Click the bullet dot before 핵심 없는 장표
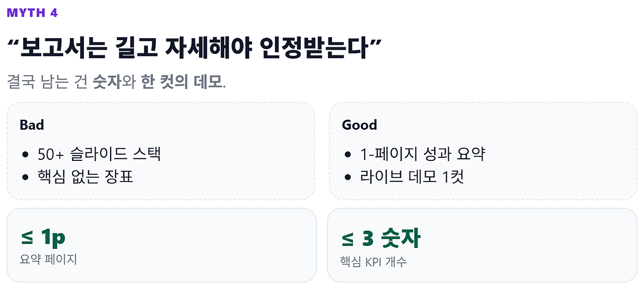The image size is (644, 288). [x=25, y=177]
